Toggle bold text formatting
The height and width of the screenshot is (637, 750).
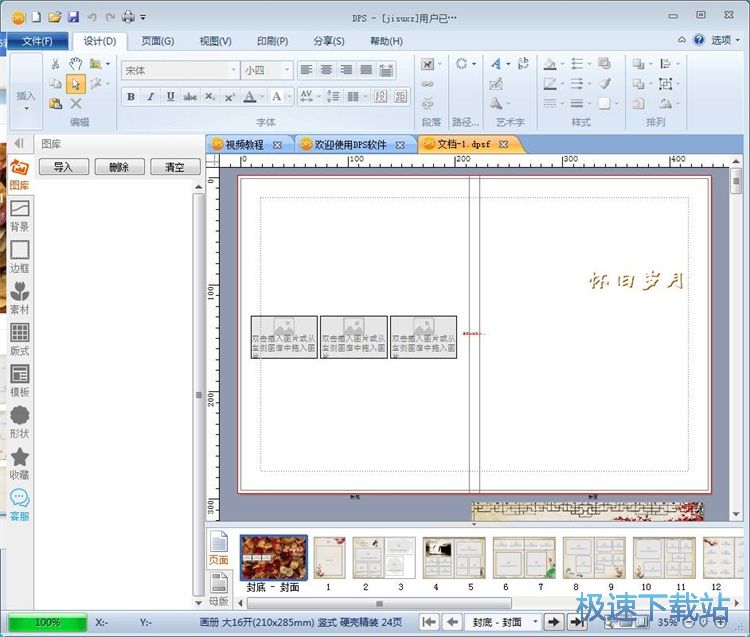pos(131,97)
